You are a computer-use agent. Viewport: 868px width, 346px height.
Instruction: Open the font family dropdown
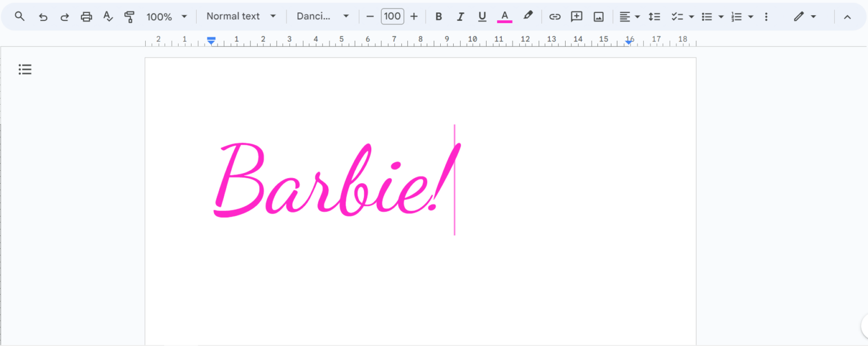(322, 16)
